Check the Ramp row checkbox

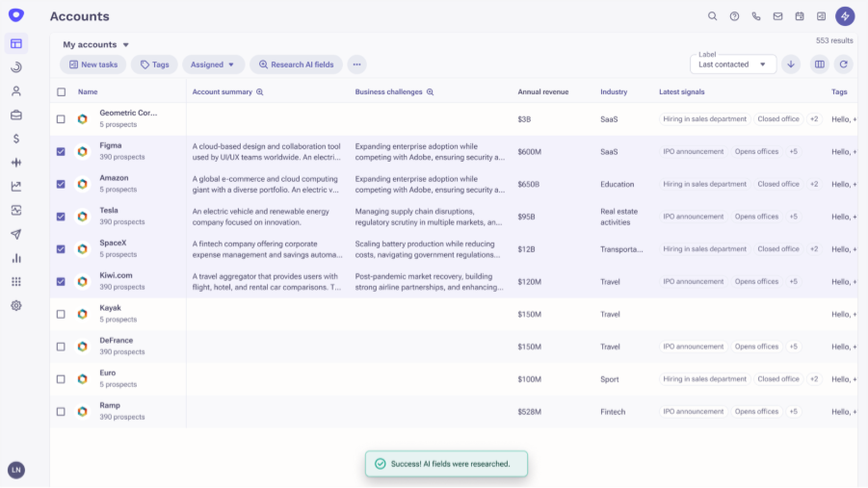tap(61, 412)
